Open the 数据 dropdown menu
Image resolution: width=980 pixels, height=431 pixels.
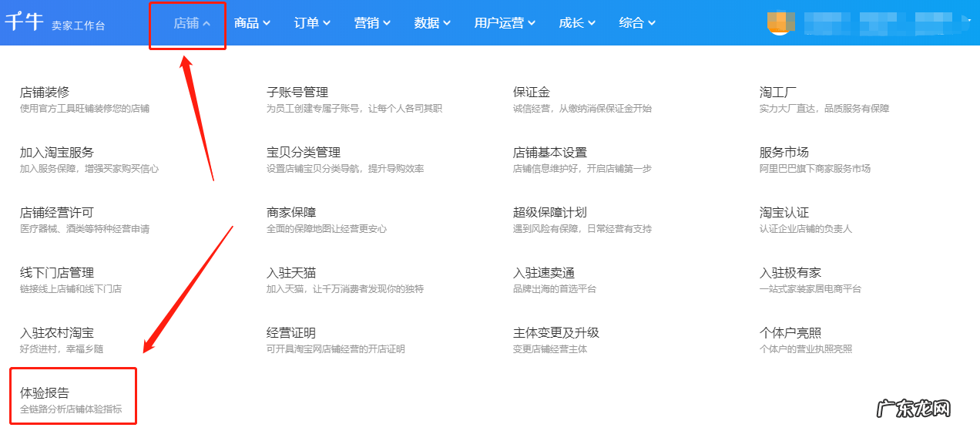[x=432, y=23]
